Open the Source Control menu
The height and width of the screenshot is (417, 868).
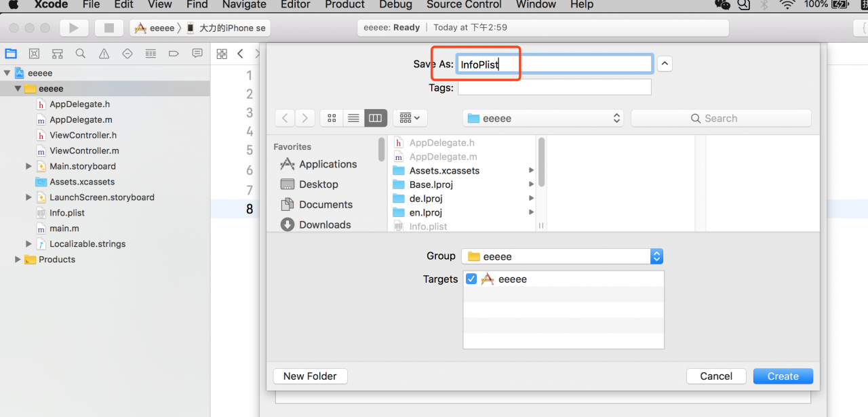[465, 5]
